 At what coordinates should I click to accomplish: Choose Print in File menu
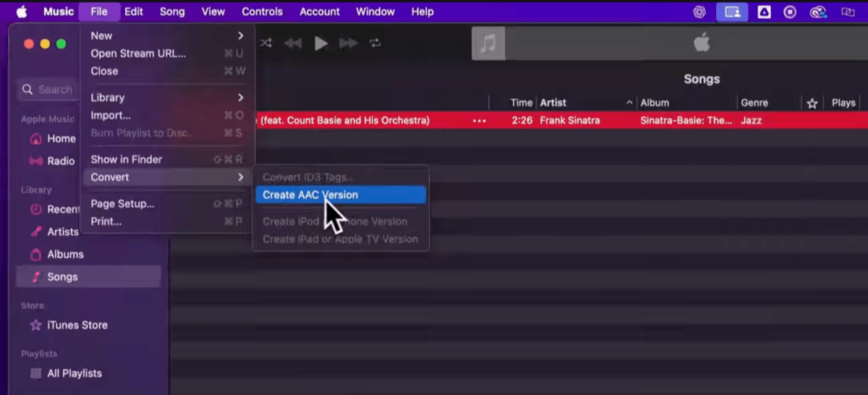(167, 221)
